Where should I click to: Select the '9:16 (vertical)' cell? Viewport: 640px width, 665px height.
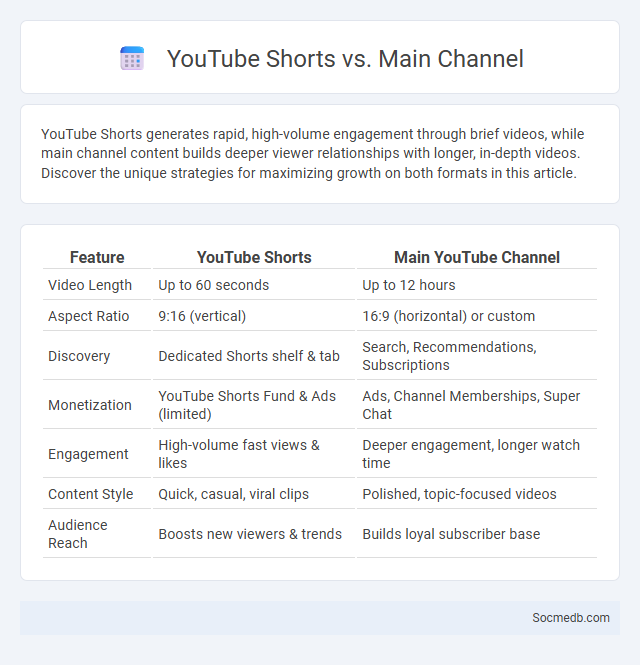[254, 316]
